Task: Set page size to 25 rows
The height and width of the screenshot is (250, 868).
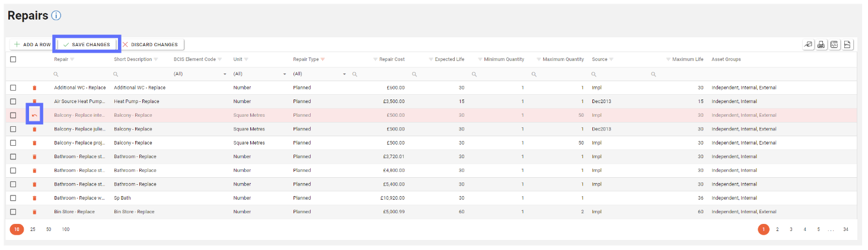Action: tap(33, 229)
